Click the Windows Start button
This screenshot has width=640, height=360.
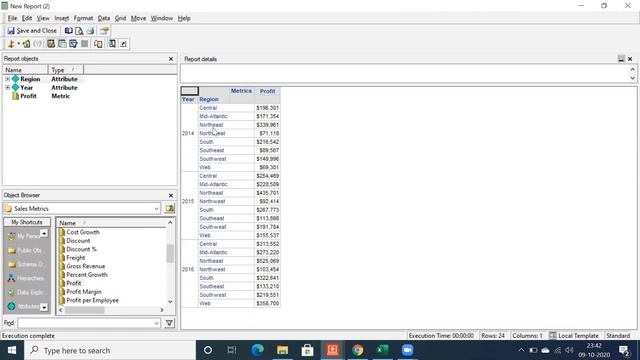click(12, 350)
